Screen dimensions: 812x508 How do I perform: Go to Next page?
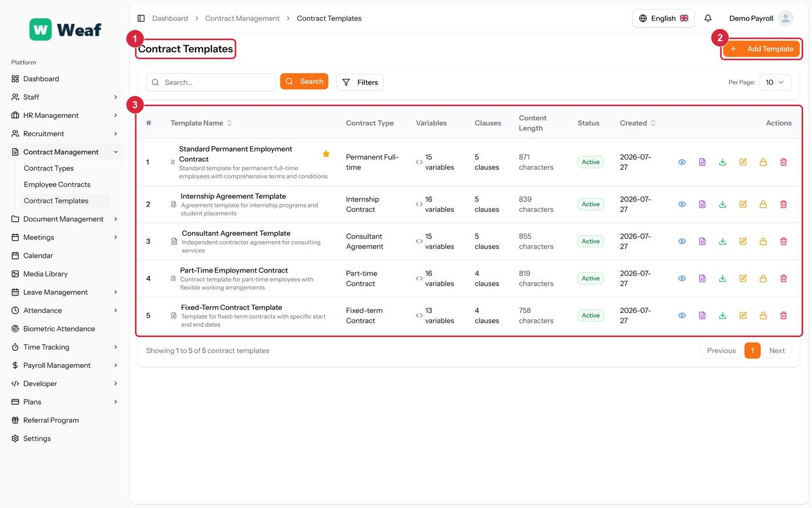(777, 351)
